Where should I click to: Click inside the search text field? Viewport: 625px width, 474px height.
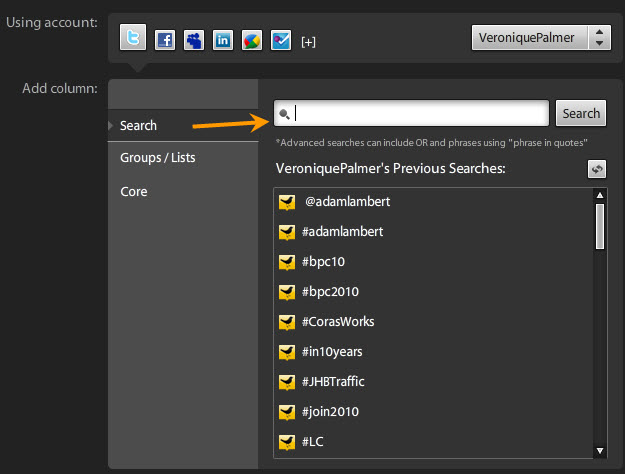point(420,113)
